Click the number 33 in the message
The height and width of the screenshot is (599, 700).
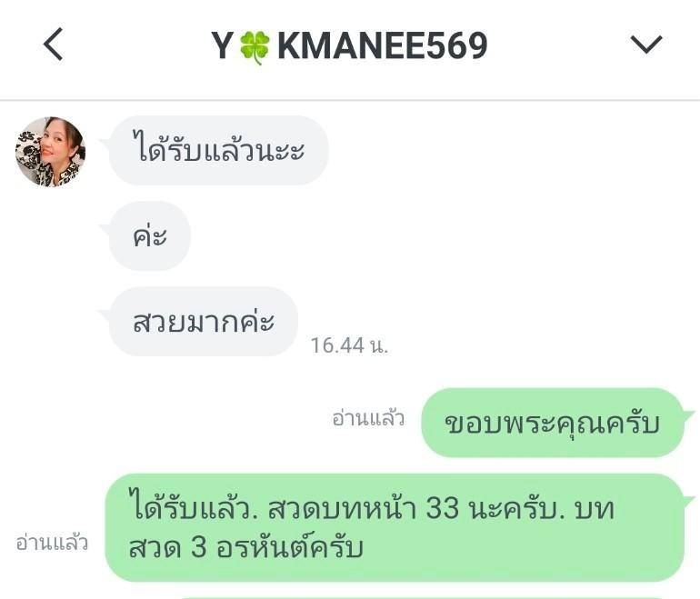443,508
